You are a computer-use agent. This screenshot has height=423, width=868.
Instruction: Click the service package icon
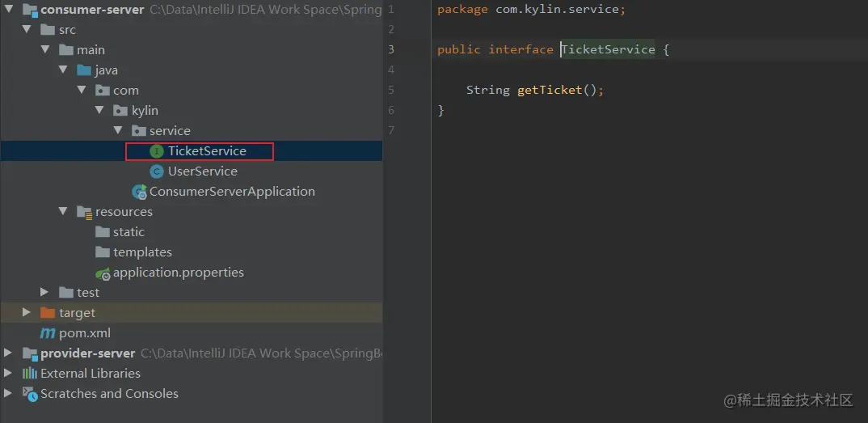pos(139,131)
